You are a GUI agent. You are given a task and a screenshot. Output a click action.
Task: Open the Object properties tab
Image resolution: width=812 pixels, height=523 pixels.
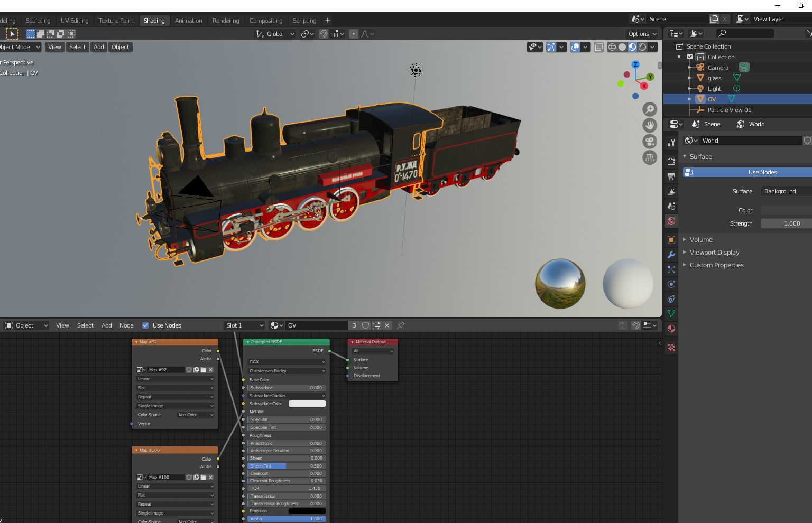coord(671,240)
